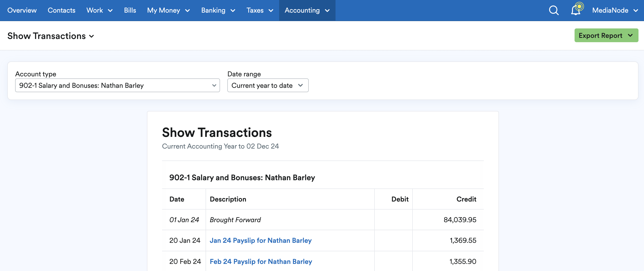Click the Export Report button
This screenshot has width=644, height=271.
click(606, 35)
